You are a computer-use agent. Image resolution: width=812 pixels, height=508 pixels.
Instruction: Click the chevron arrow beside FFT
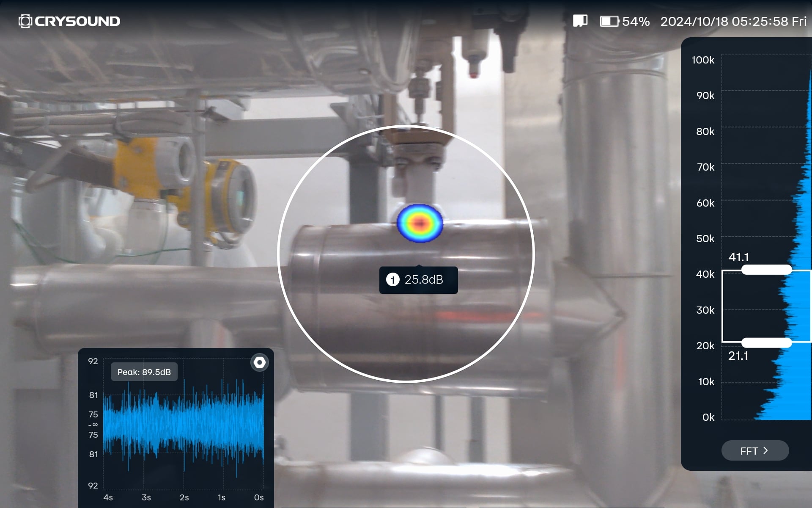tap(765, 450)
